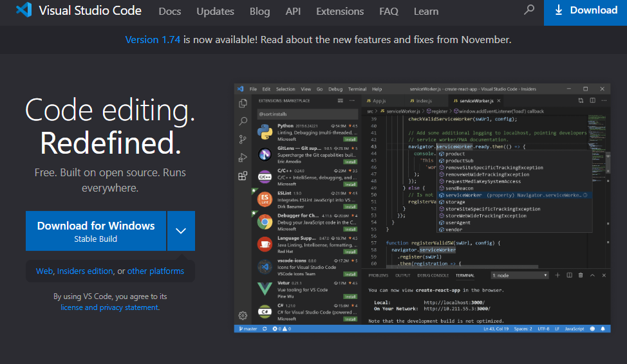Click the sync changes icon in the status bar
Screen dimensions: 627x364
265,329
